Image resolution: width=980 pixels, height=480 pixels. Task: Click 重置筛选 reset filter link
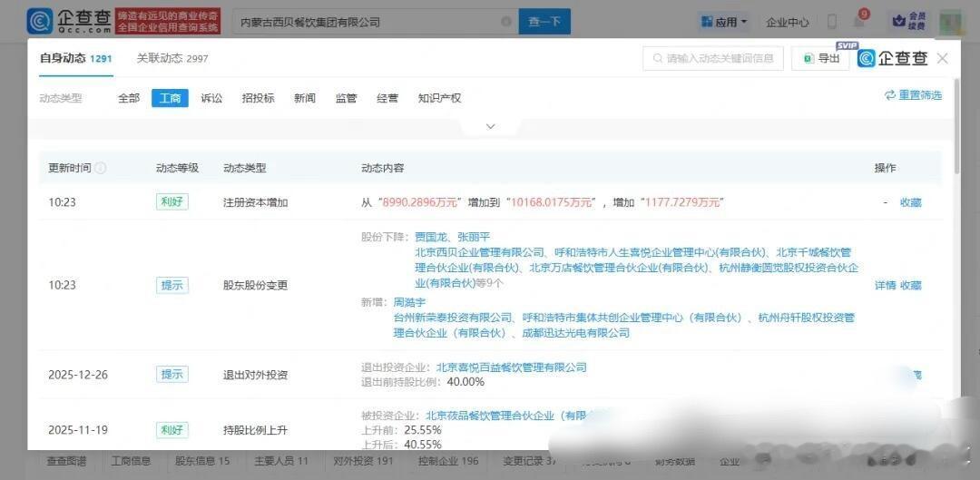(913, 95)
